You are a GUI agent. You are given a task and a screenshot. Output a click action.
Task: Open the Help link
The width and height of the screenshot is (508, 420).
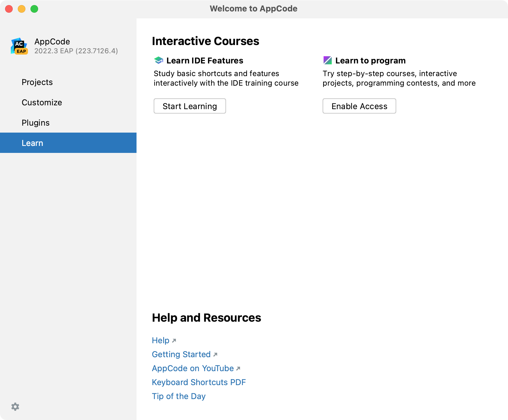click(161, 340)
